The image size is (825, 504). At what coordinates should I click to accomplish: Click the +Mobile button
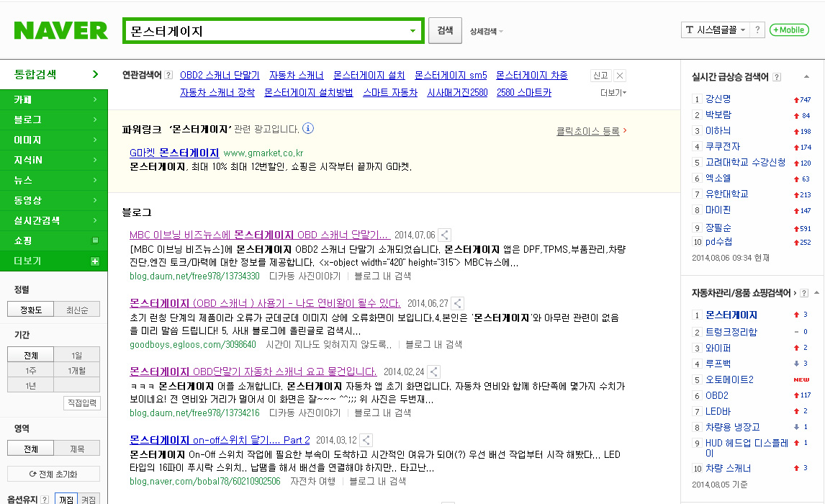789,30
